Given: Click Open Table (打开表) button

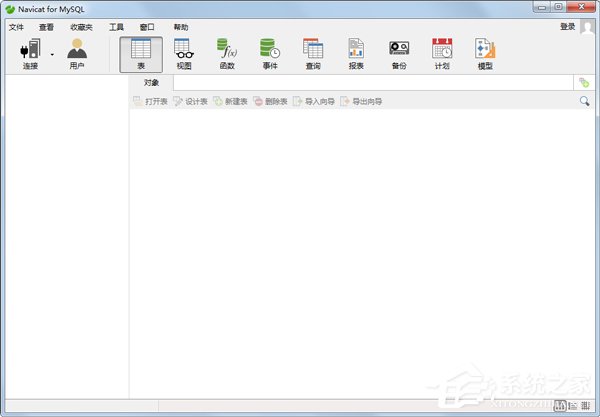Looking at the screenshot, I should (x=150, y=101).
